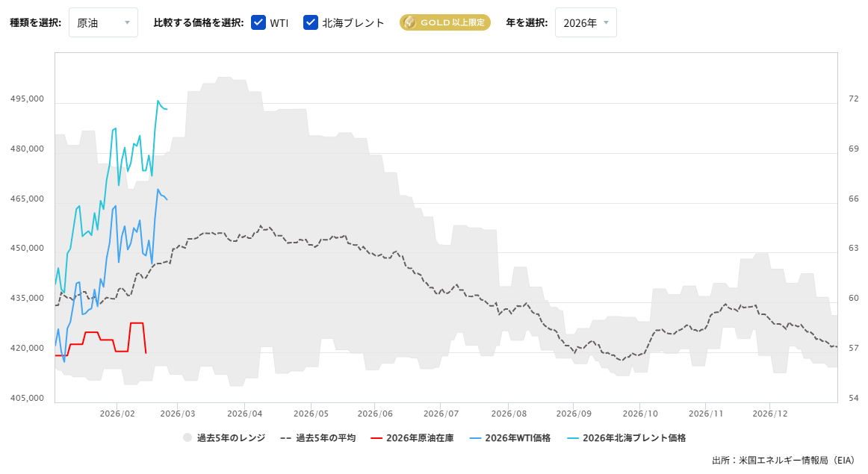Expand the arrow on the 原油 selector
The image size is (868, 474).
click(x=127, y=22)
